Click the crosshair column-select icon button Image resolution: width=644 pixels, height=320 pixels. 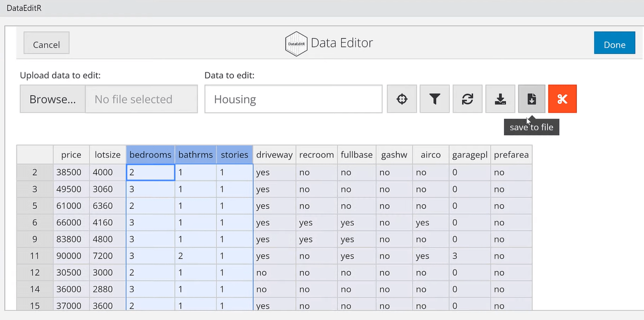click(x=402, y=99)
